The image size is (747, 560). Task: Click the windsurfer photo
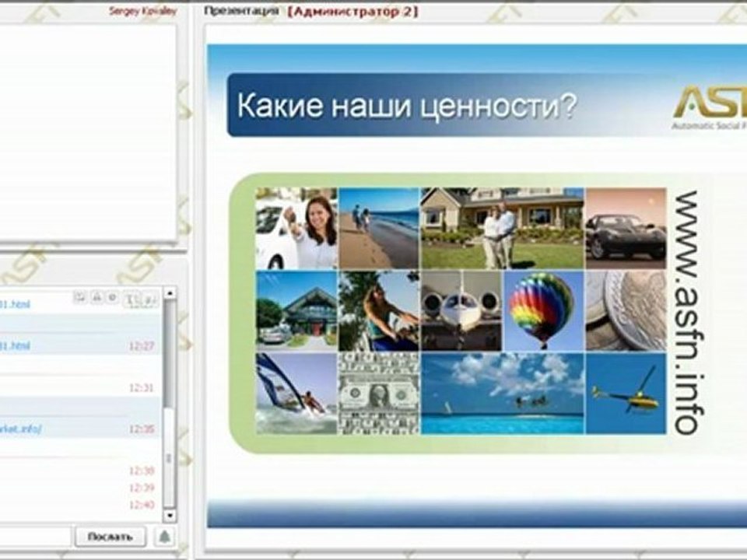point(296,394)
